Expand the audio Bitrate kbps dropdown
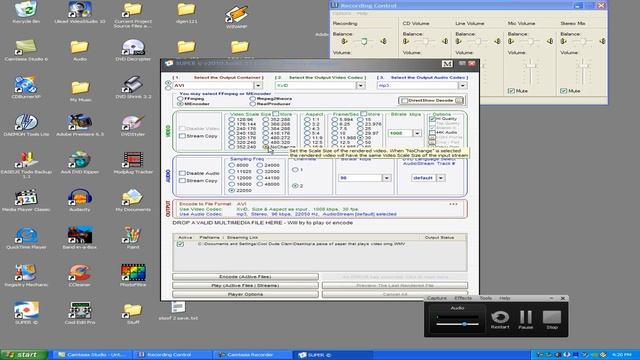640x360 pixels. pyautogui.click(x=386, y=178)
